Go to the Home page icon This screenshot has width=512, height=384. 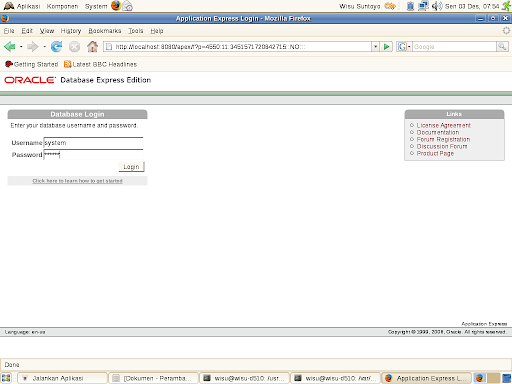click(92, 47)
